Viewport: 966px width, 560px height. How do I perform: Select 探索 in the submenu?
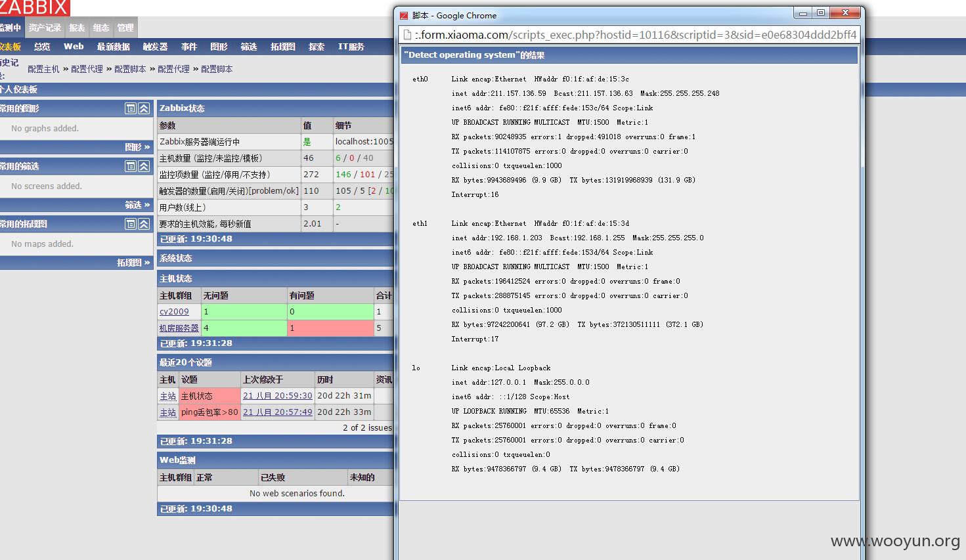[317, 47]
